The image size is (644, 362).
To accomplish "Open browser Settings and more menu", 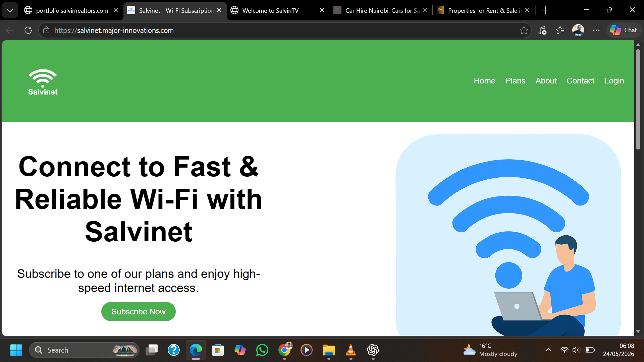I will point(596,31).
